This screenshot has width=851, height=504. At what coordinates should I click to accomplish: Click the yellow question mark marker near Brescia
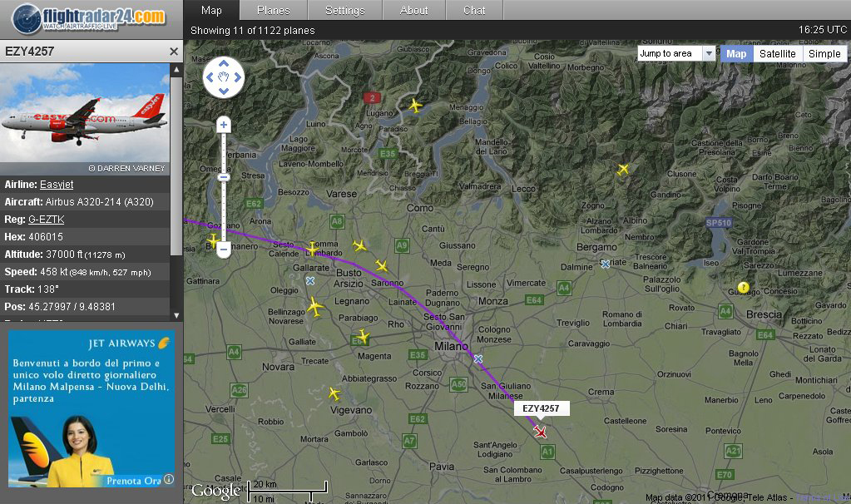pyautogui.click(x=744, y=287)
